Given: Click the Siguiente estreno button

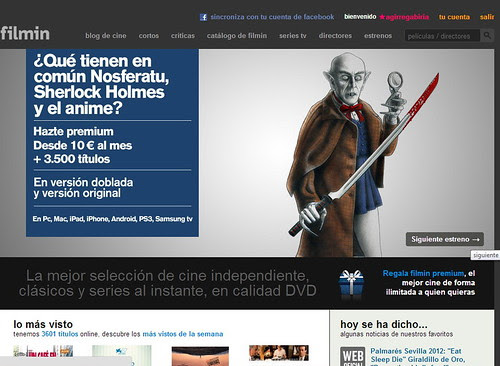Looking at the screenshot, I should pyautogui.click(x=445, y=239).
